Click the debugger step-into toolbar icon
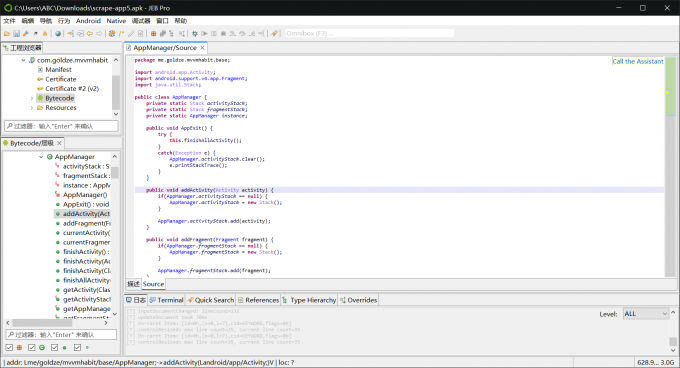 [233, 33]
